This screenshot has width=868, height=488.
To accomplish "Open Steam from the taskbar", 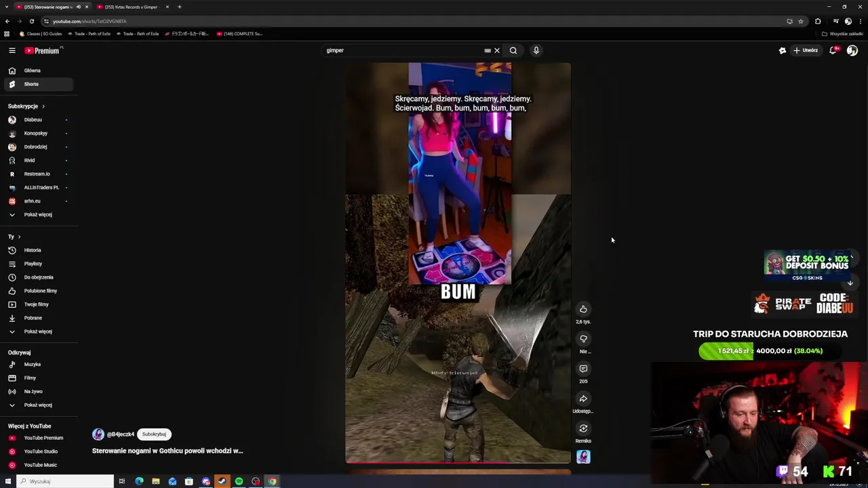I will pos(222,481).
